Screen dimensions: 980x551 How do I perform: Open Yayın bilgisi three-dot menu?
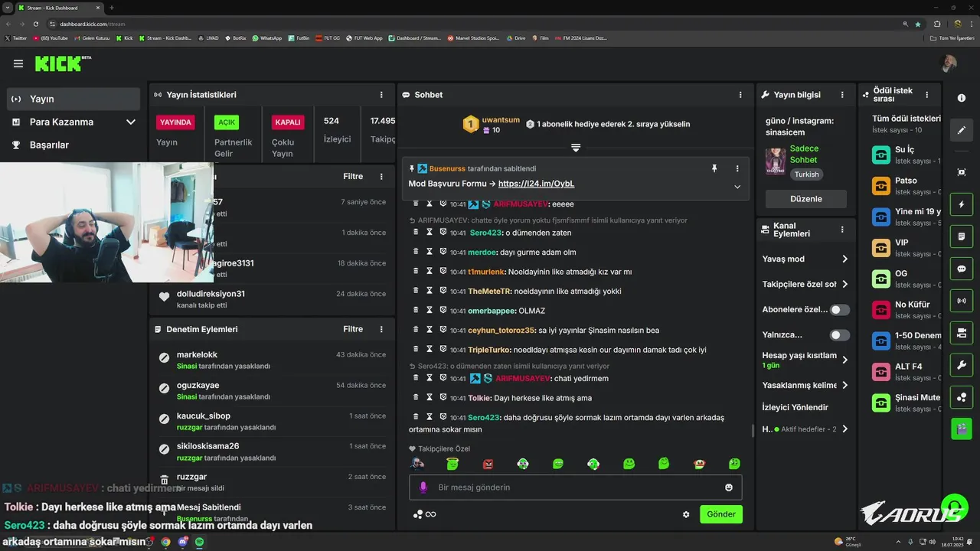842,95
